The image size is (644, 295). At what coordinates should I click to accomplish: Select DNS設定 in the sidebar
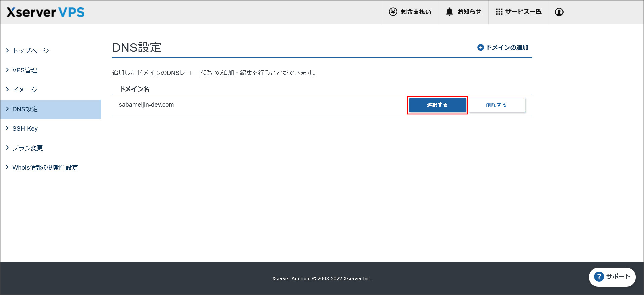click(25, 109)
